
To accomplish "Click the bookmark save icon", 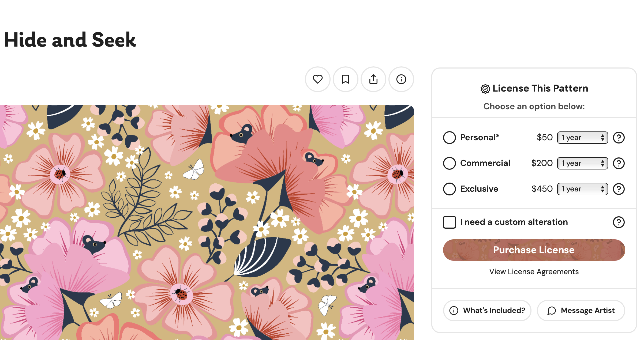I will [x=345, y=79].
